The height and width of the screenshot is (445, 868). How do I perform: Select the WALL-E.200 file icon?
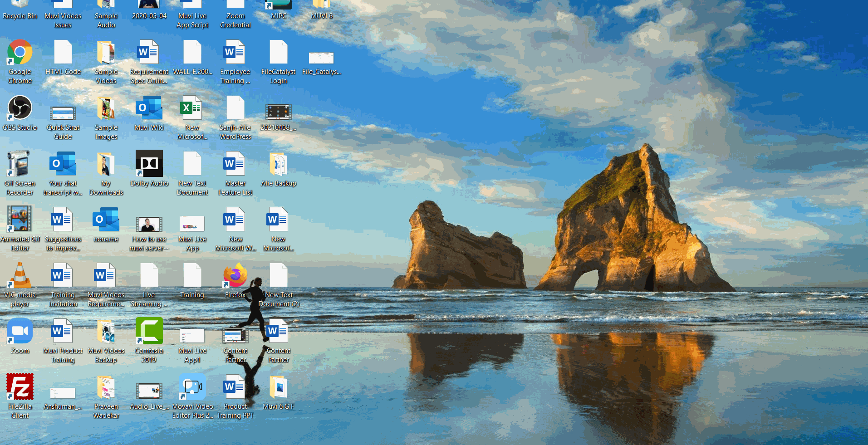pyautogui.click(x=192, y=57)
